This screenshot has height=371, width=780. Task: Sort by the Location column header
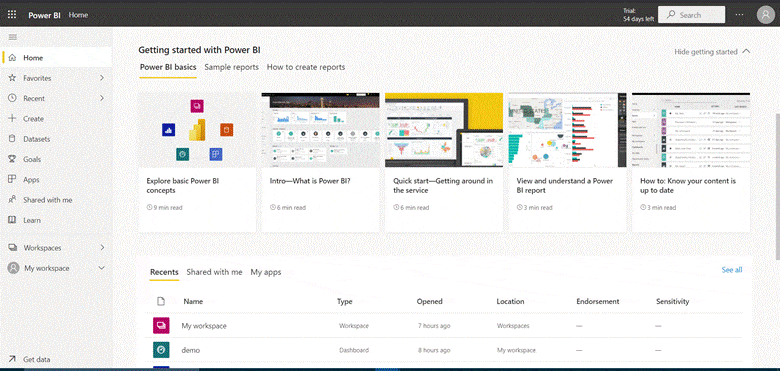510,301
